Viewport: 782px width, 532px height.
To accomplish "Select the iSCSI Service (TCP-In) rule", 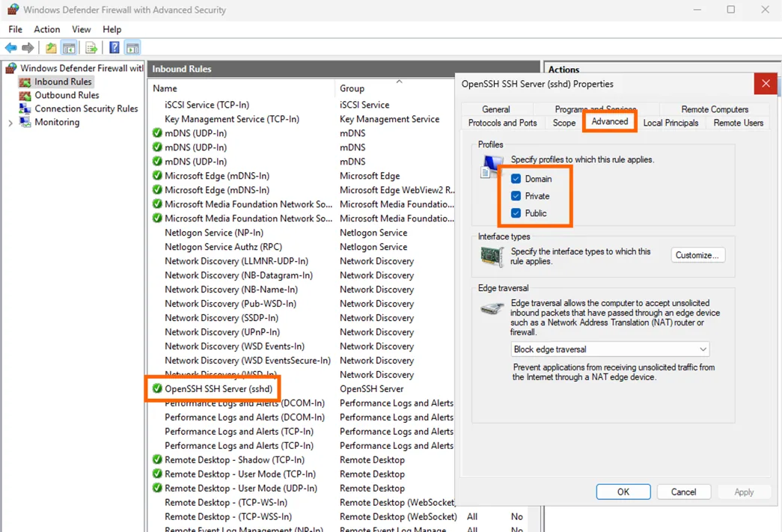I will (x=207, y=105).
